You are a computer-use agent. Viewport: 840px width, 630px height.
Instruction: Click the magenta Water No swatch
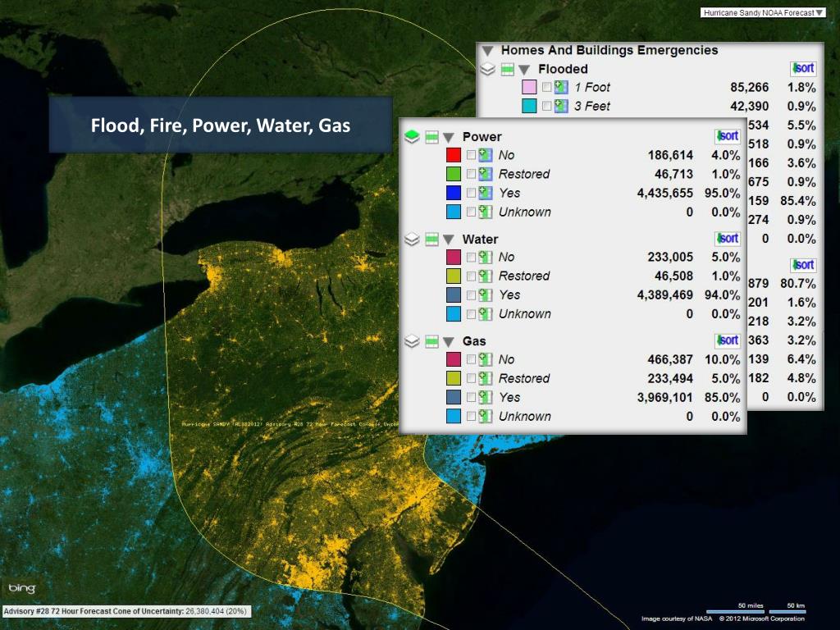(454, 257)
